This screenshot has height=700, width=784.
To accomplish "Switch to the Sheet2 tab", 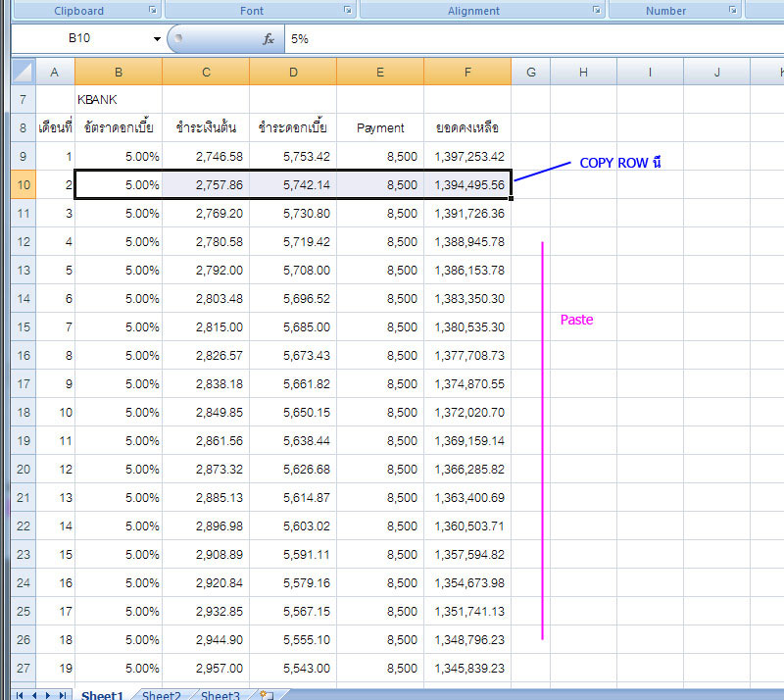I will [162, 695].
